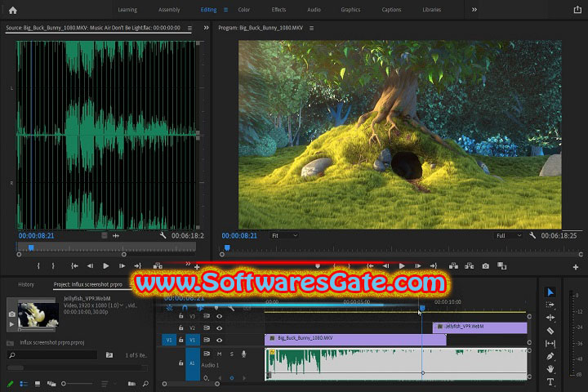Select the Type tool
Screen dimensions: 588x392
[550, 382]
